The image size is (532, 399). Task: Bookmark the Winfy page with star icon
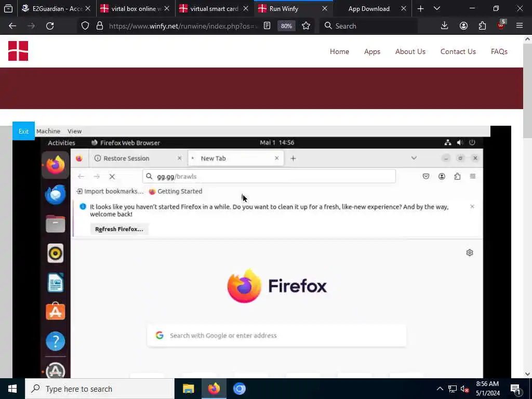305,26
